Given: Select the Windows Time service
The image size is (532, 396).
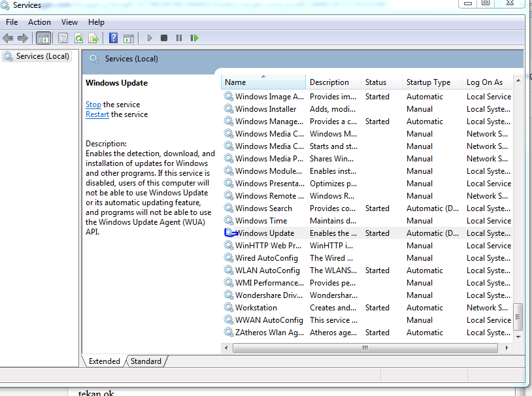Looking at the screenshot, I should [x=261, y=221].
